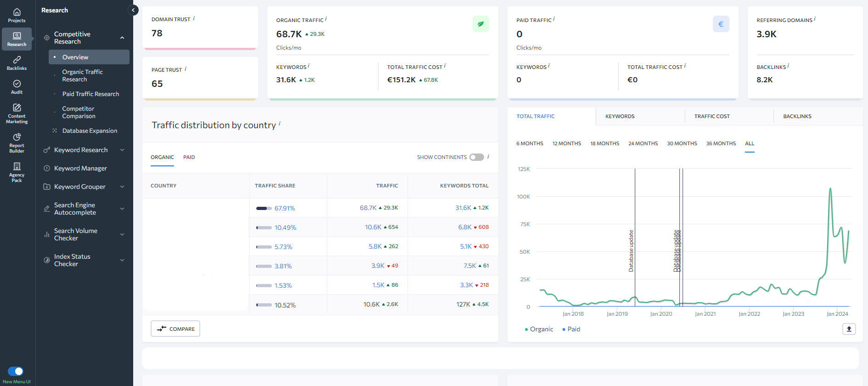
Task: Click info icon next to Referring Domains
Action: (x=815, y=19)
